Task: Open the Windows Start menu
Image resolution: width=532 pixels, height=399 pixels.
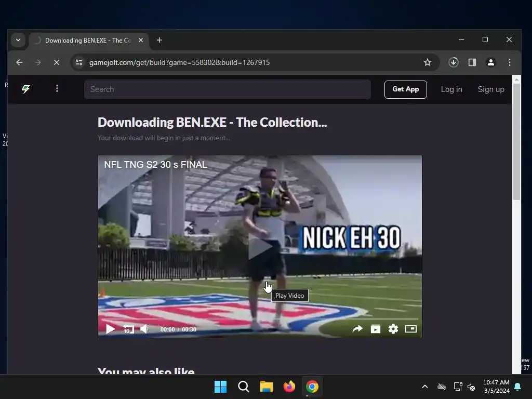Action: 220,387
